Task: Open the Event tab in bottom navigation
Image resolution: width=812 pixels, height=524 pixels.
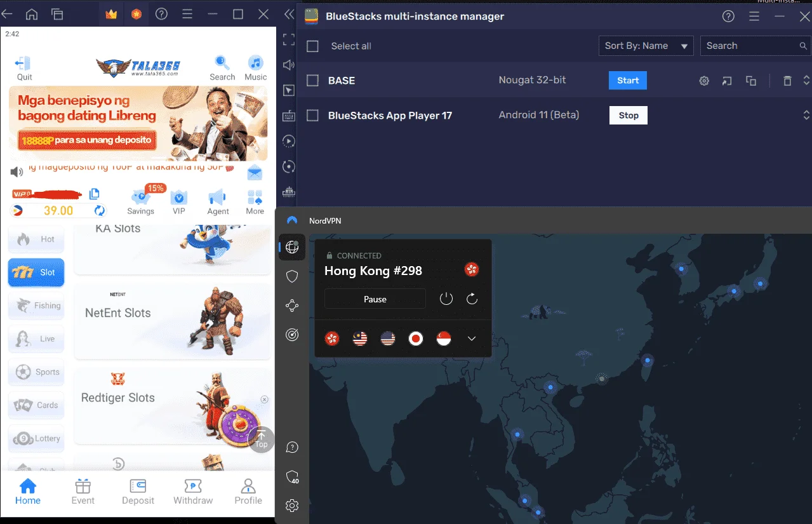Action: tap(83, 492)
